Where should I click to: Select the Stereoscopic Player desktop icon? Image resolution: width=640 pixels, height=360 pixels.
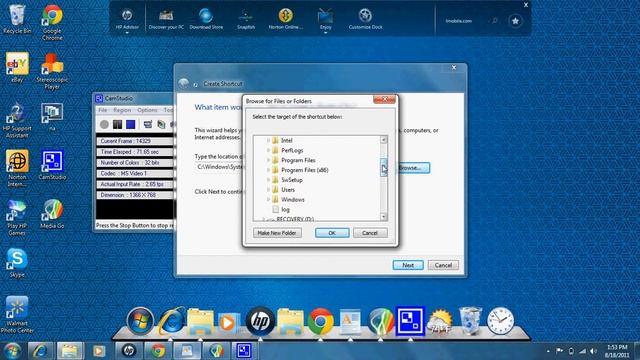[52, 71]
